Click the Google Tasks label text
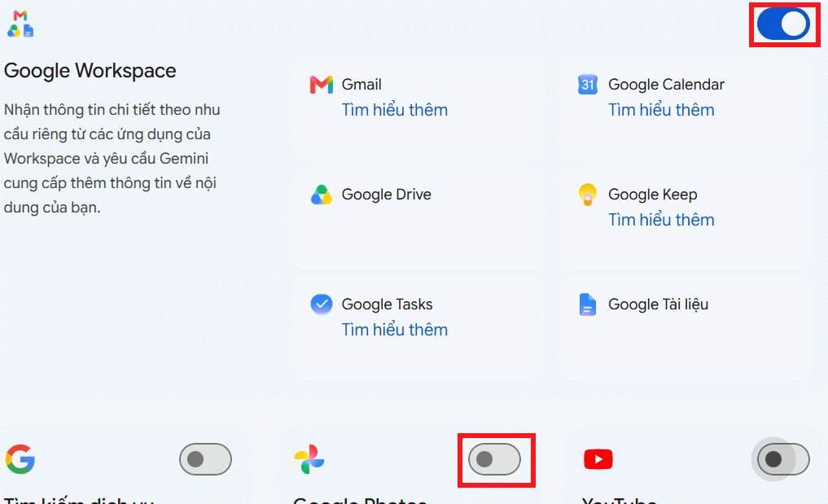The image size is (828, 504). (x=387, y=305)
